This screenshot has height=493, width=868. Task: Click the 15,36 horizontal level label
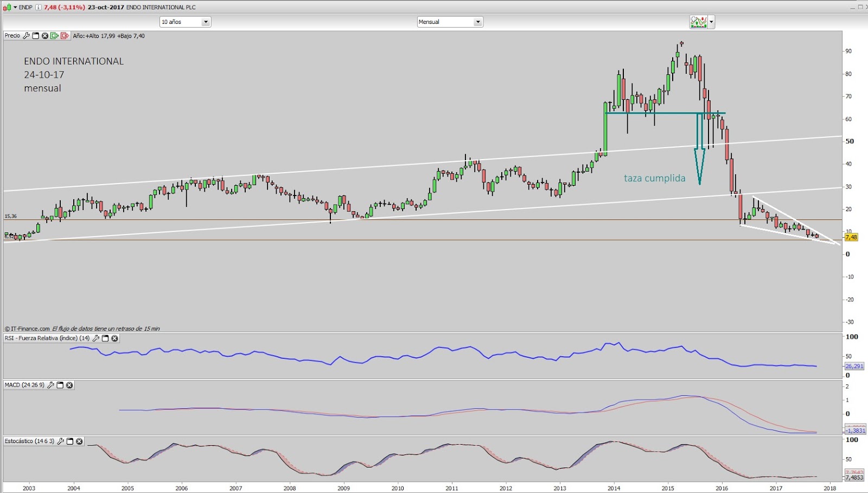11,216
